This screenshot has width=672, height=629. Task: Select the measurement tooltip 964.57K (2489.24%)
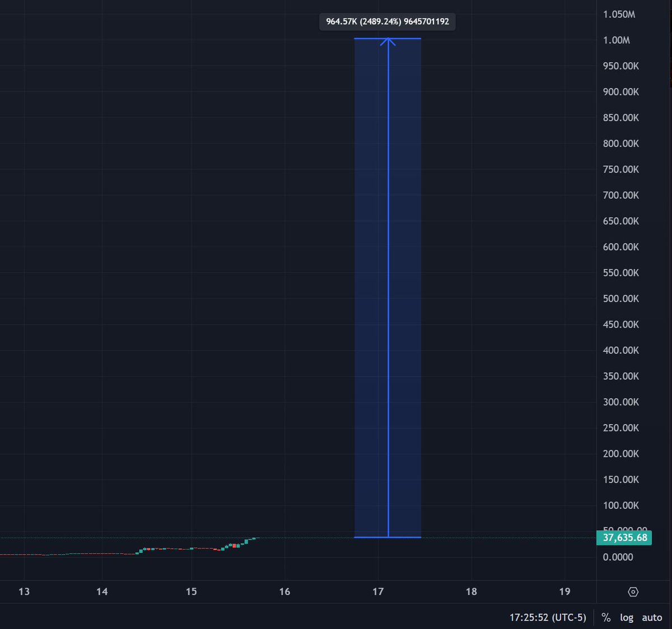point(388,22)
